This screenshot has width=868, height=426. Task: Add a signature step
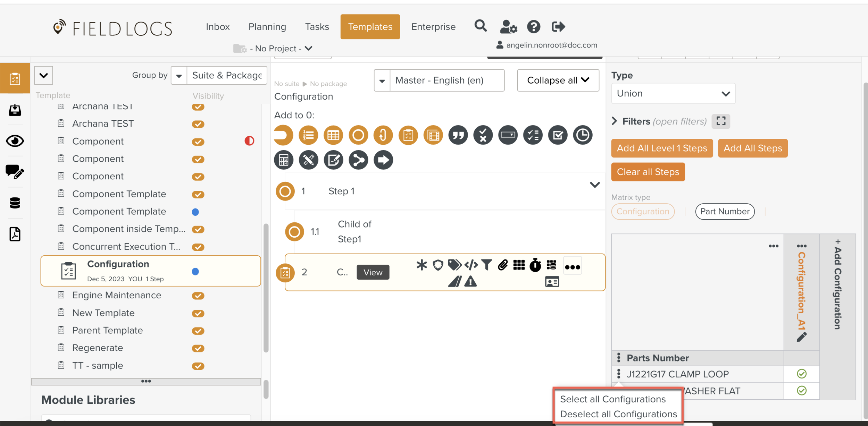coord(333,160)
